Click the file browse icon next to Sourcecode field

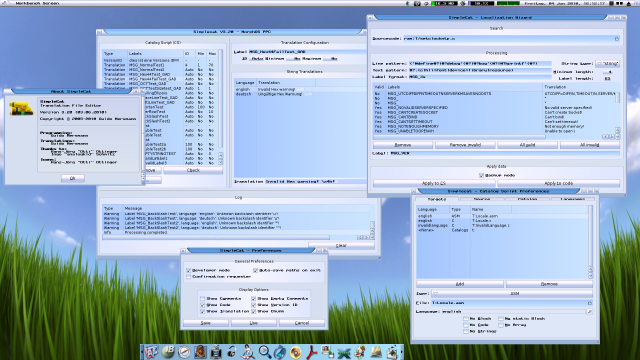pyautogui.click(x=617, y=39)
